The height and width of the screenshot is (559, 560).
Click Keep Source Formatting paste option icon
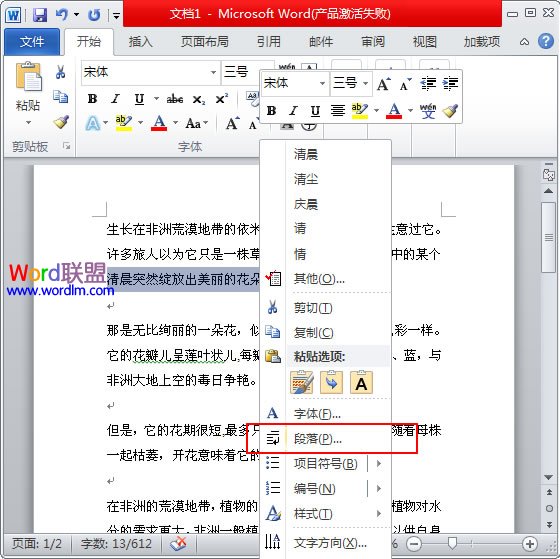[302, 383]
